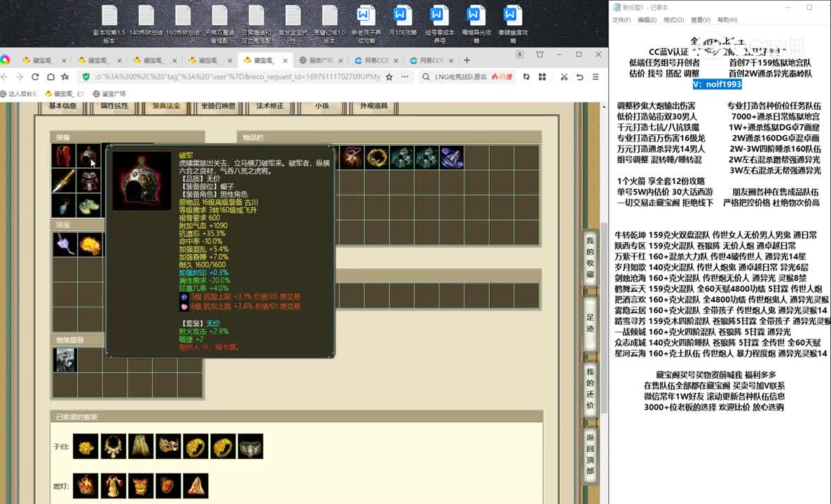Image resolution: width=831 pixels, height=504 pixels.
Task: Click the blue item in 物品栏 inventory
Action: (451, 157)
